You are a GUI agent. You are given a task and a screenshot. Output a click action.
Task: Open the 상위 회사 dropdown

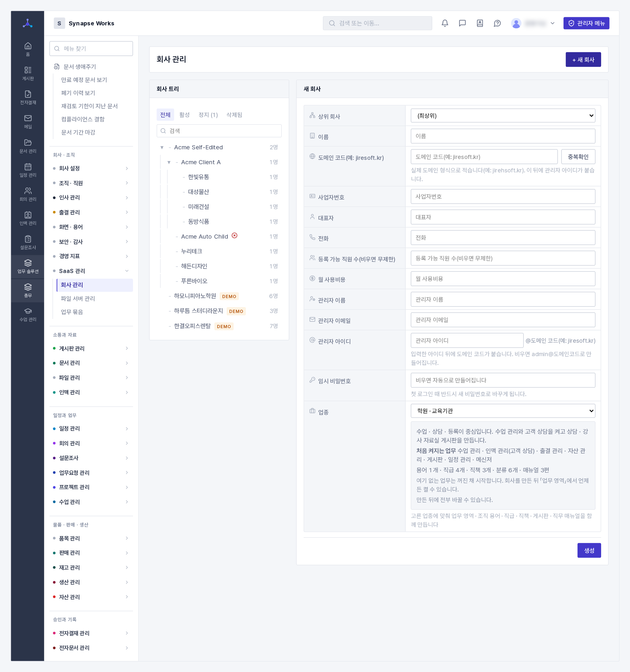pos(503,116)
